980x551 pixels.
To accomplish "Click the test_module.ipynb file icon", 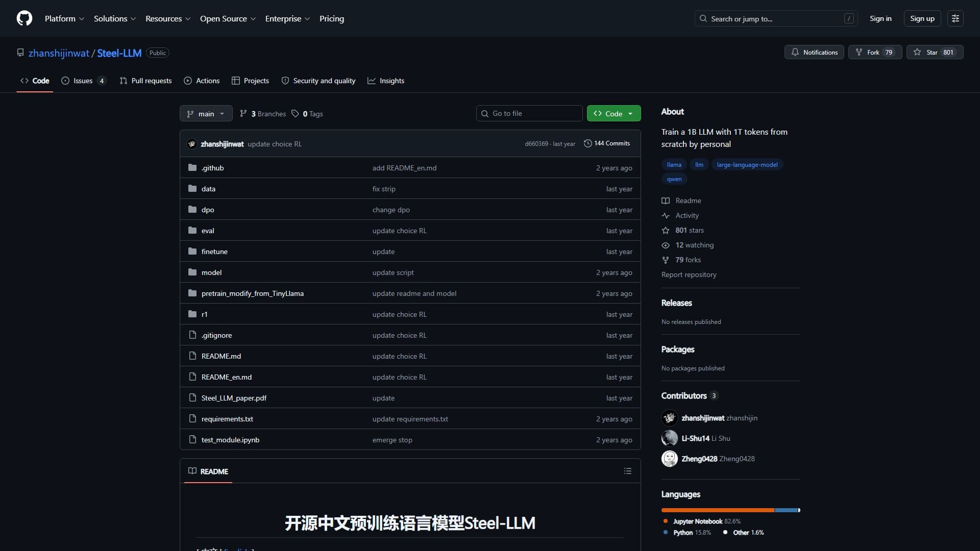I will click(x=192, y=440).
